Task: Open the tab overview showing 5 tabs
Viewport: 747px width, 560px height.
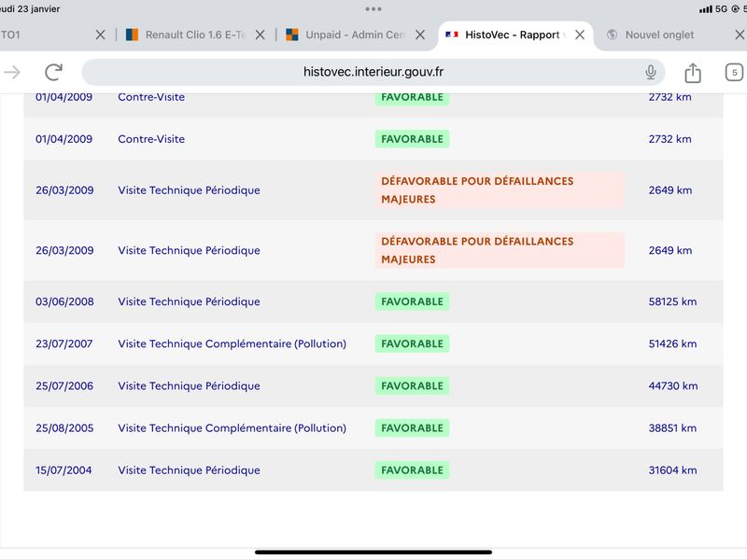Action: [734, 73]
